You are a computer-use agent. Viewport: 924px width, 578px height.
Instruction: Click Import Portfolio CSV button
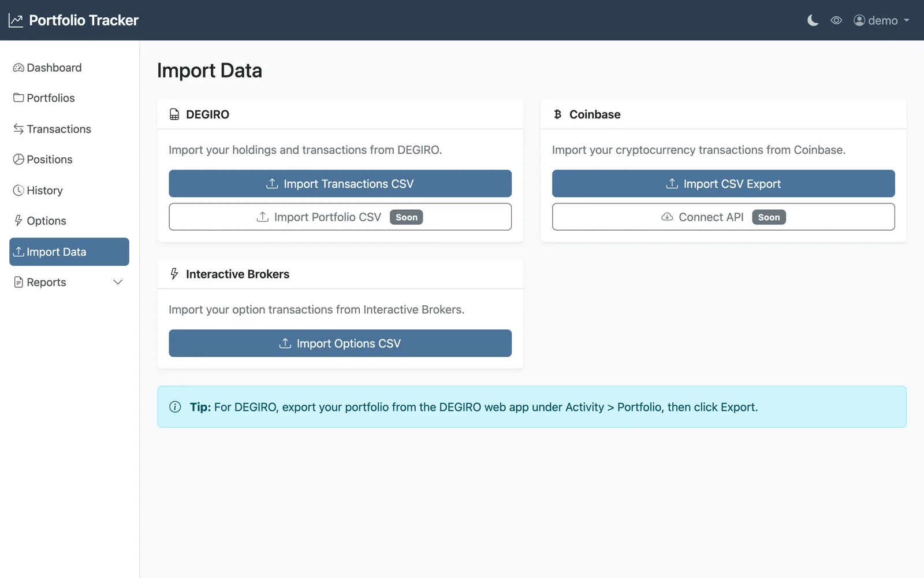(x=340, y=217)
